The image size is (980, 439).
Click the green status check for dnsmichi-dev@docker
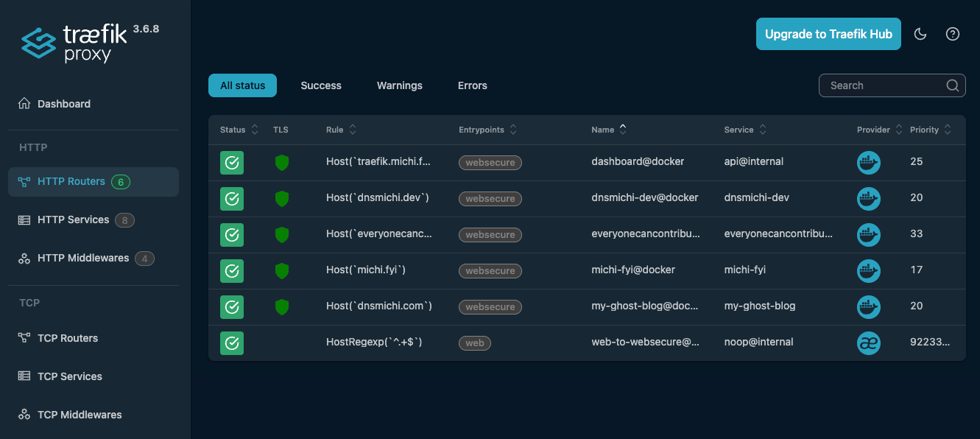coord(232,198)
